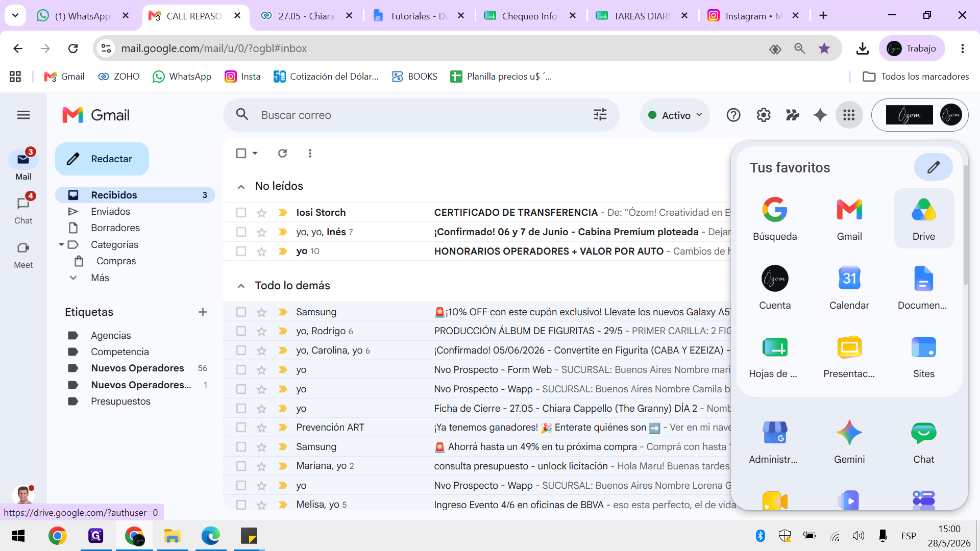The height and width of the screenshot is (551, 980).
Task: Toggle importance marker on Prevención ART email
Action: point(282,428)
